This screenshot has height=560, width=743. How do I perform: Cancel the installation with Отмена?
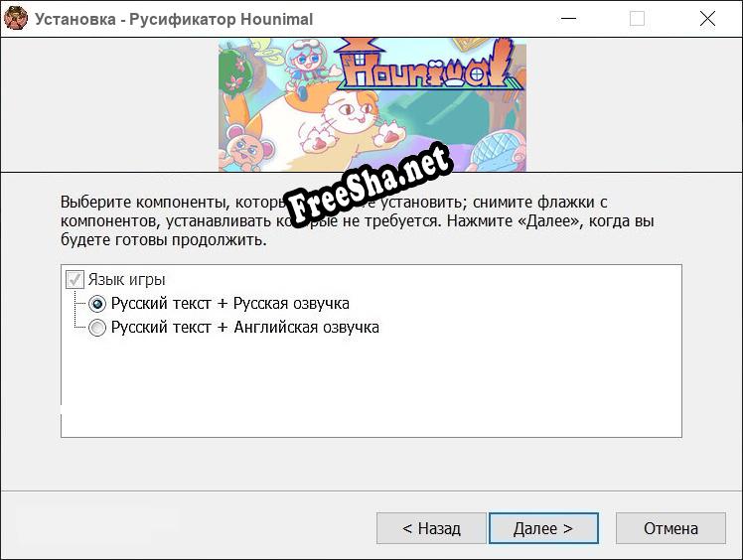point(670,528)
